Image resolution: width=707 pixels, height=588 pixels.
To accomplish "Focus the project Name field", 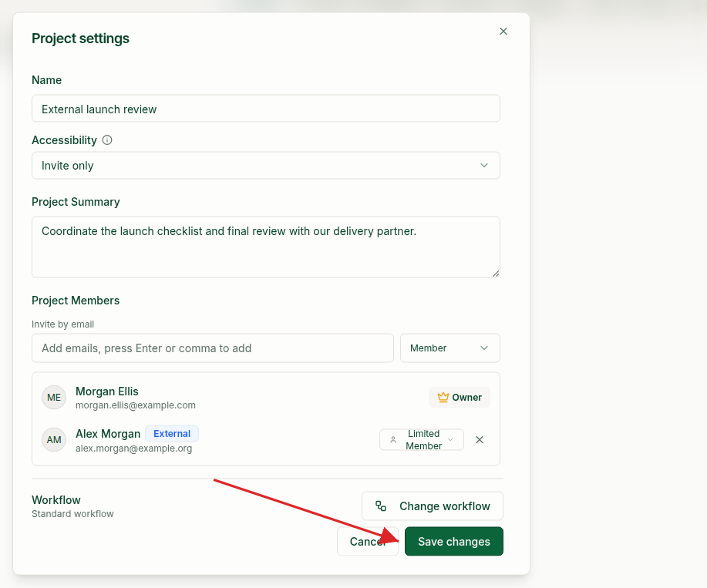I will (x=266, y=109).
